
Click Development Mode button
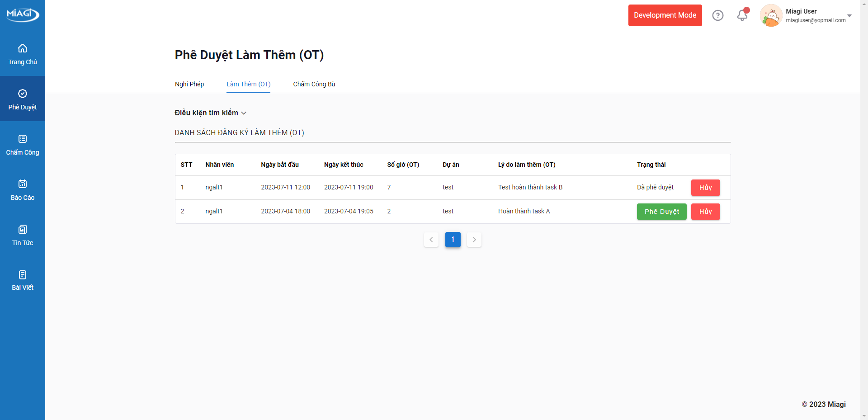pos(665,15)
